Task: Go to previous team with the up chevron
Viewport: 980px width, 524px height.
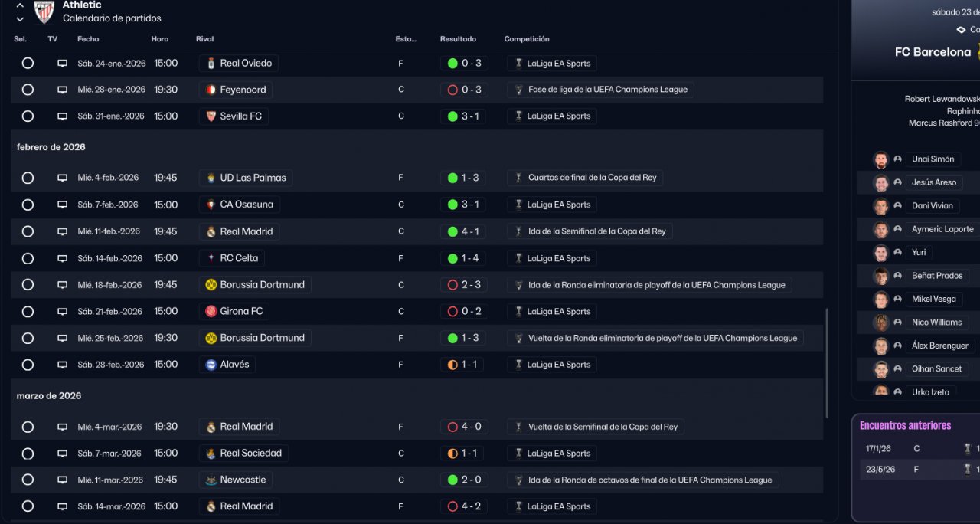Action: [20, 5]
